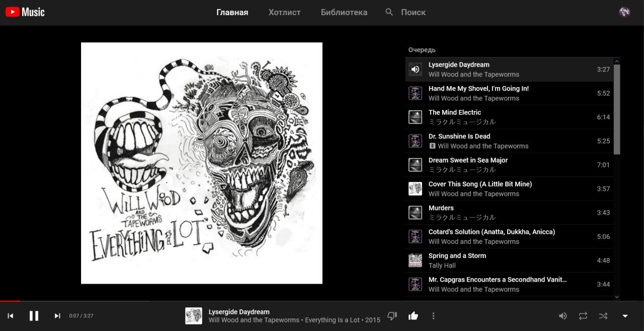Play Dream Sweet in Sea Major

click(x=509, y=165)
